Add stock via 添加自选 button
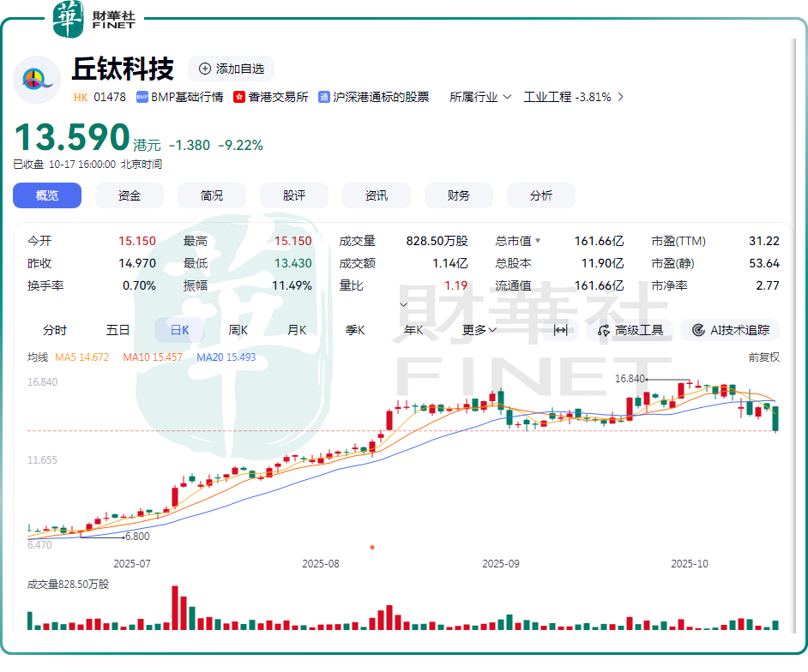This screenshot has height=672, width=808. pyautogui.click(x=231, y=69)
